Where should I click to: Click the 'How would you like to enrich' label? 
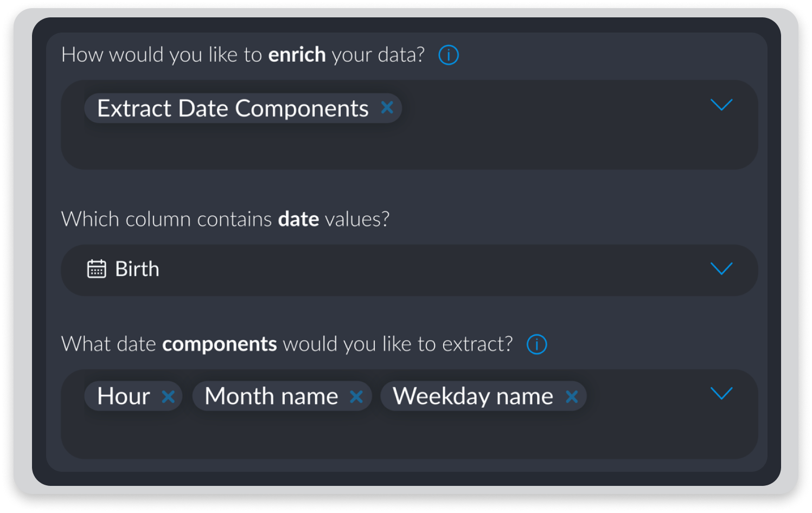[x=243, y=55]
